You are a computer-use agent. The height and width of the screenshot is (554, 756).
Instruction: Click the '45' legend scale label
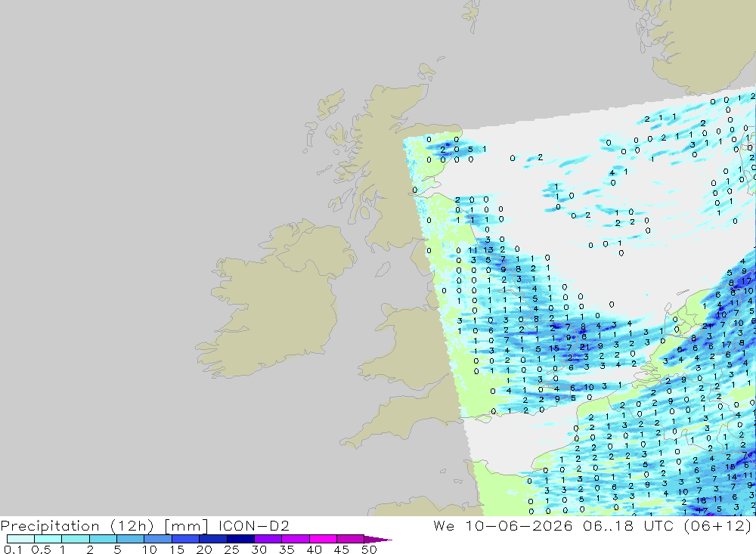coord(342,549)
